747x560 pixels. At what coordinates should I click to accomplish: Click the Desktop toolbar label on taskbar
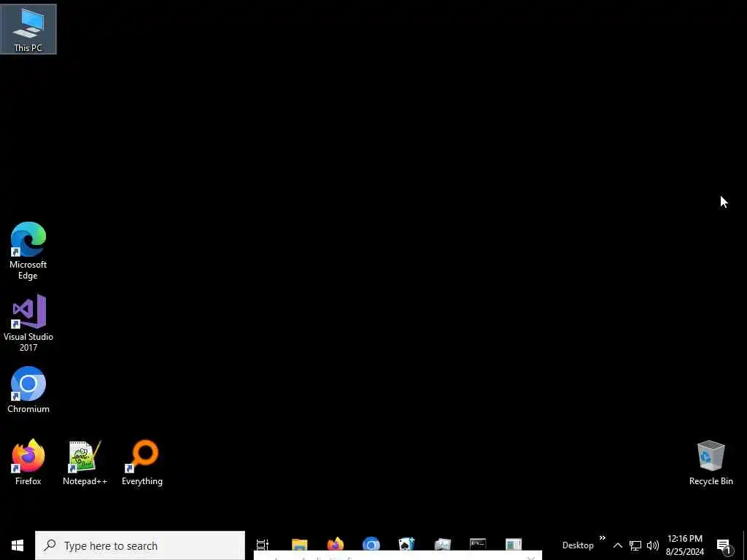point(578,545)
